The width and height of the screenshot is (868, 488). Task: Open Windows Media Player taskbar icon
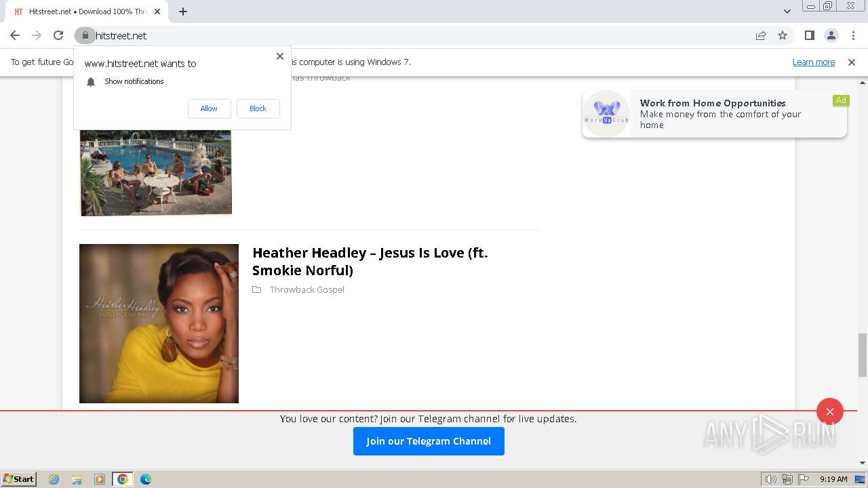tap(100, 479)
